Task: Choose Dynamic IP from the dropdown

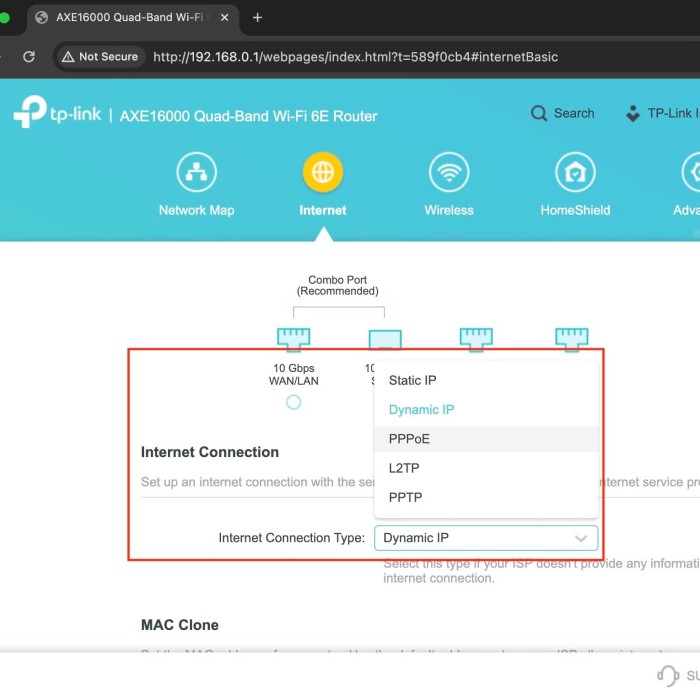Action: (486, 410)
